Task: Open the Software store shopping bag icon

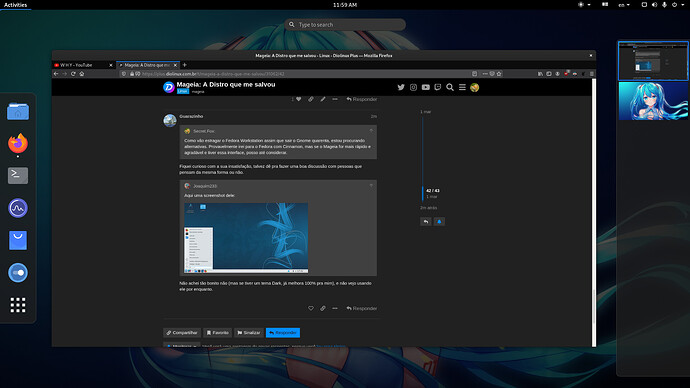Action: [x=18, y=240]
